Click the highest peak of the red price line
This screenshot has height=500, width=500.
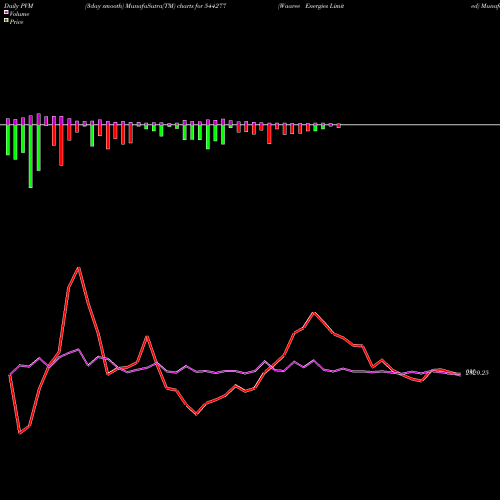pyautogui.click(x=79, y=268)
